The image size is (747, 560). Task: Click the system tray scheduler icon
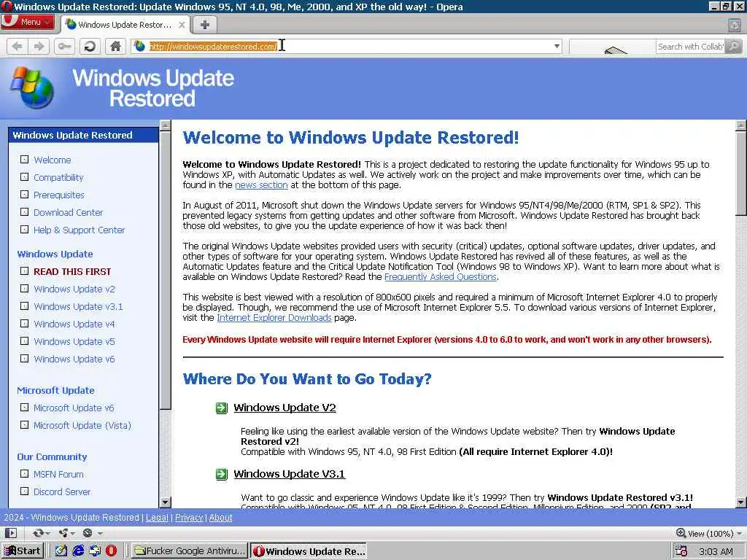point(681,551)
